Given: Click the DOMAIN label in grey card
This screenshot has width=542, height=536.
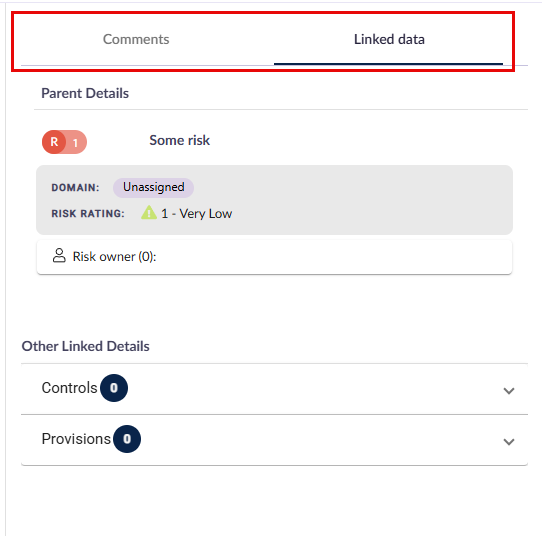Looking at the screenshot, I should (x=75, y=188).
